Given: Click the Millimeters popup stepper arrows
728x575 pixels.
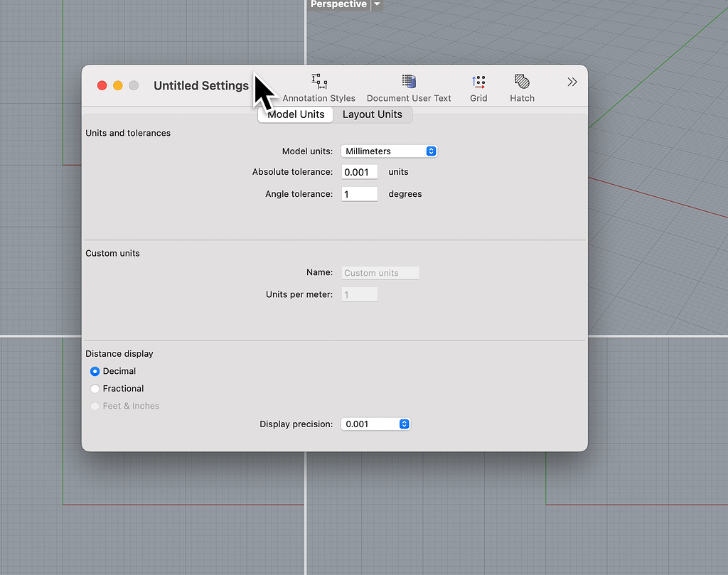Looking at the screenshot, I should coord(431,151).
